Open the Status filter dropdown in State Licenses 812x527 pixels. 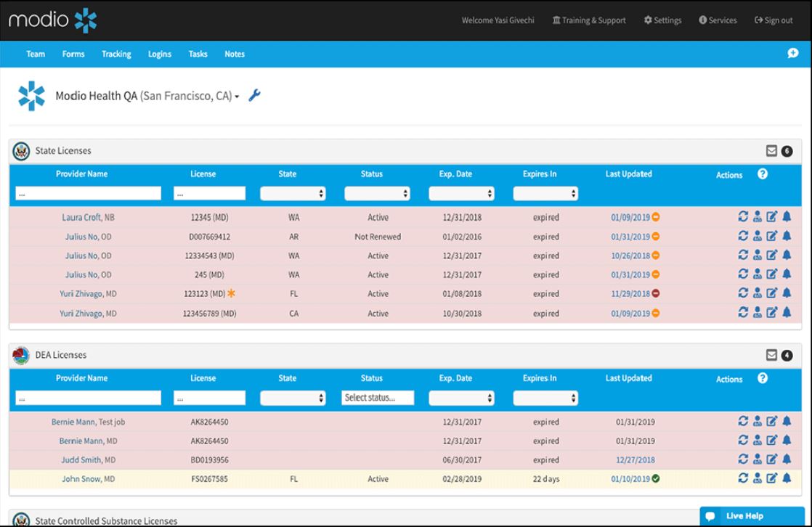pos(377,194)
